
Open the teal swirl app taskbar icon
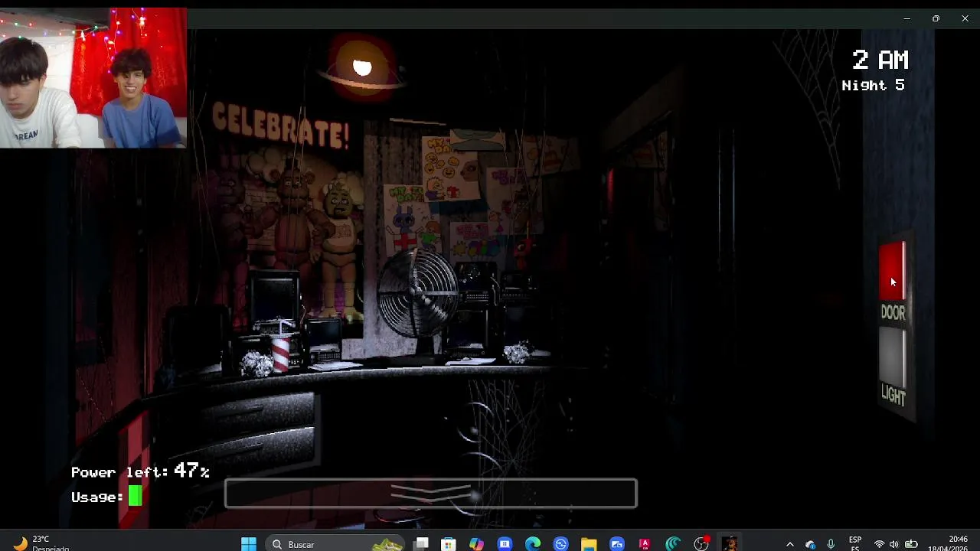pyautogui.click(x=673, y=544)
